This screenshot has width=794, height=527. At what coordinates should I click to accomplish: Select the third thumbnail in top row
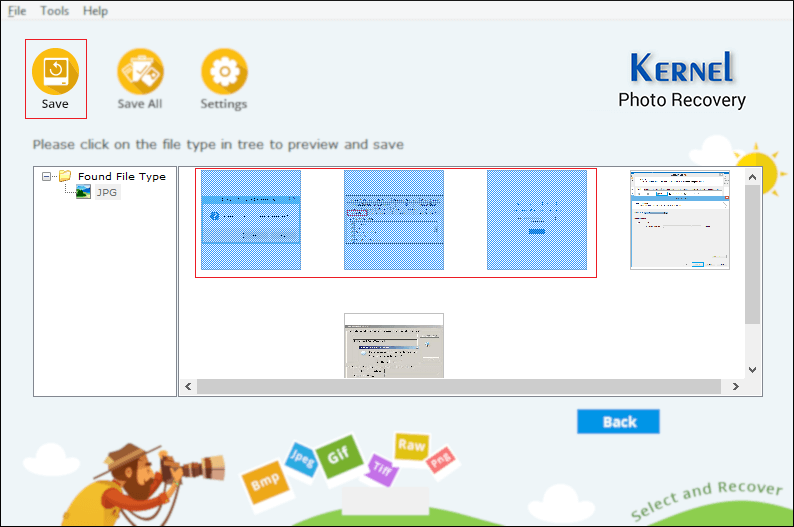pos(537,220)
